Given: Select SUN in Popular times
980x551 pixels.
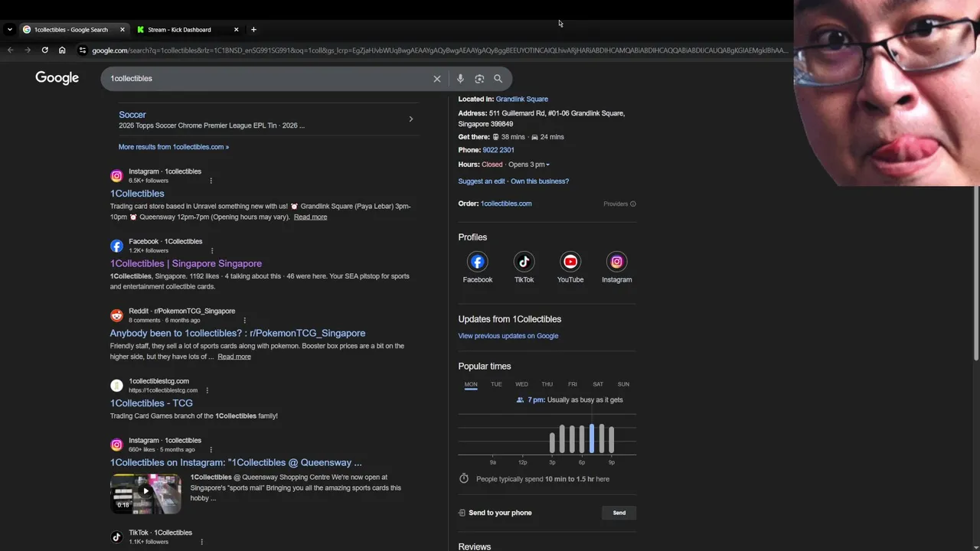Looking at the screenshot, I should 623,384.
